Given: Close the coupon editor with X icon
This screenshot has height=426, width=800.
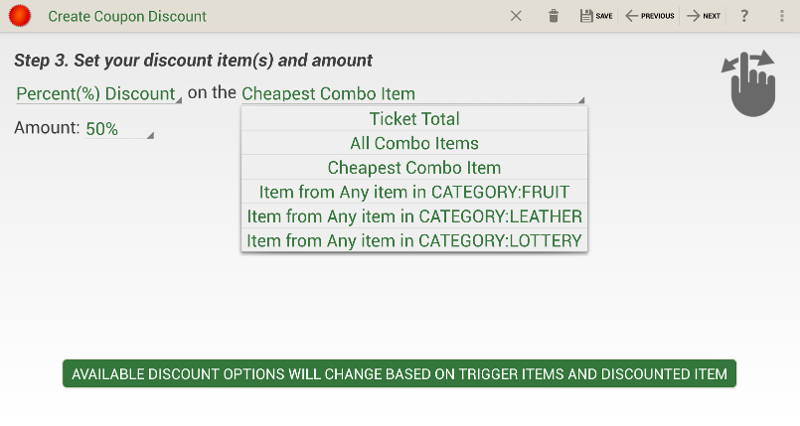Looking at the screenshot, I should 516,16.
